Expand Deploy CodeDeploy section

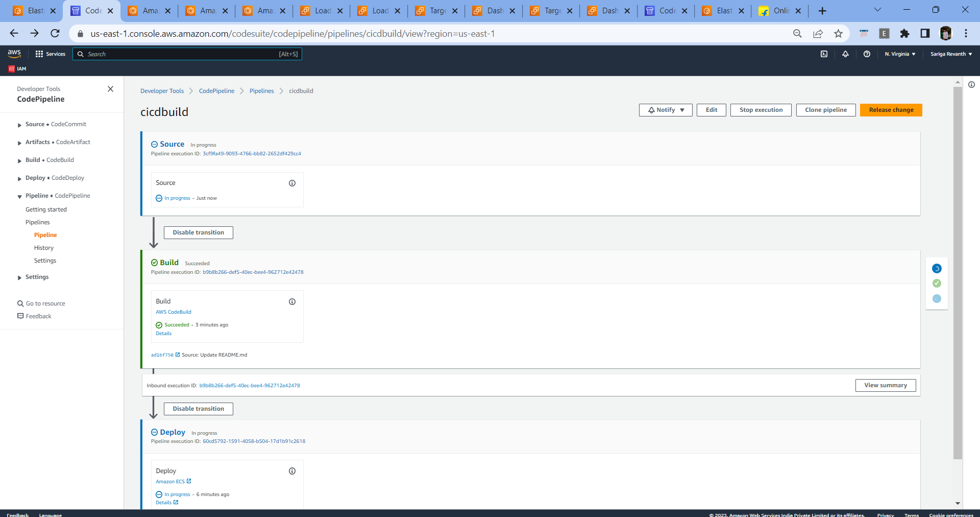19,178
